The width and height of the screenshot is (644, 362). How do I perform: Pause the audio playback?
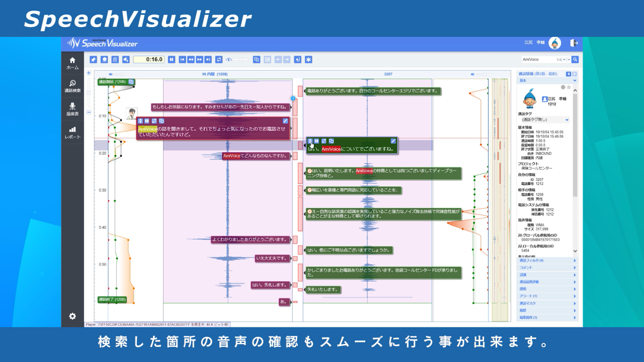(x=172, y=59)
